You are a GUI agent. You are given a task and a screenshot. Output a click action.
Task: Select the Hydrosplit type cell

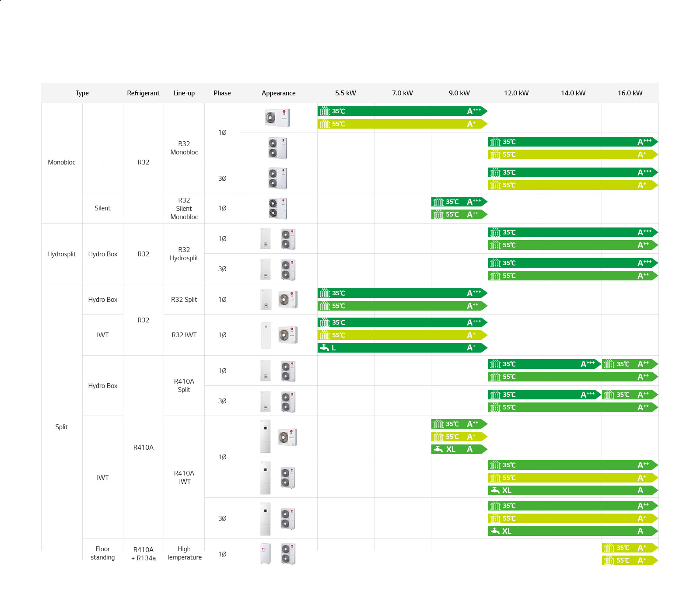coord(62,254)
